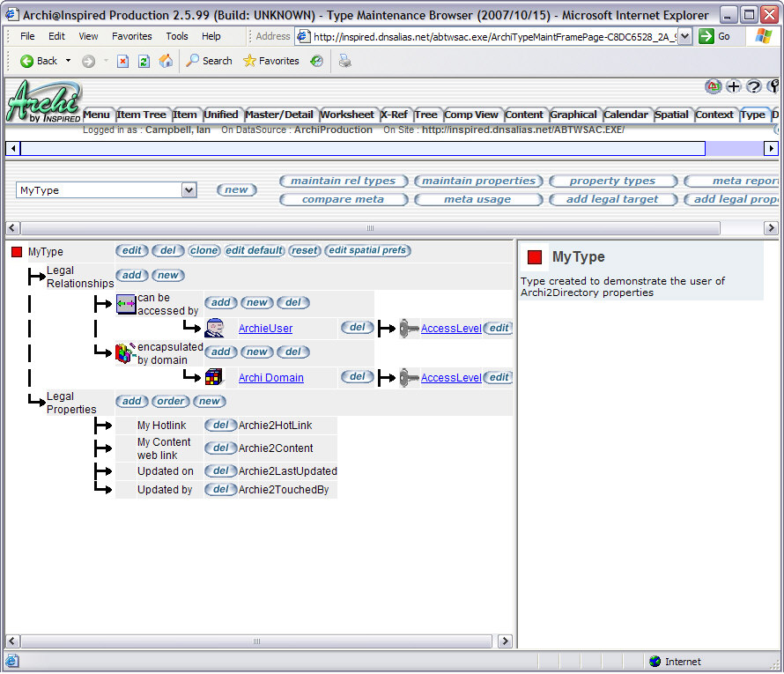Screen dimensions: 784x674
Task: Open the ArchieUser link
Action: [265, 329]
